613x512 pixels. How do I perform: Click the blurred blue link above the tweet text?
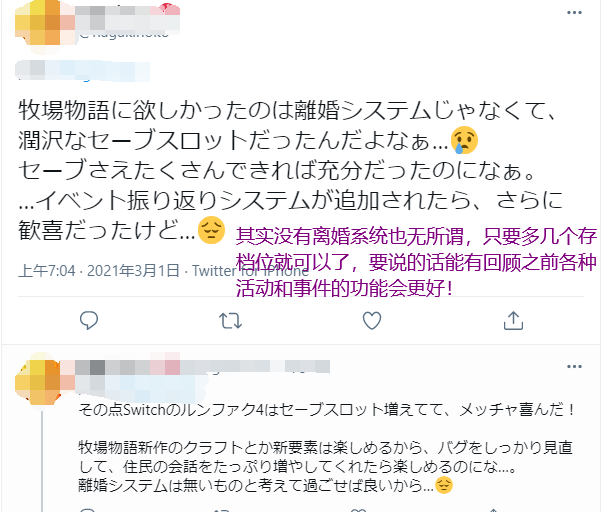click(x=82, y=71)
